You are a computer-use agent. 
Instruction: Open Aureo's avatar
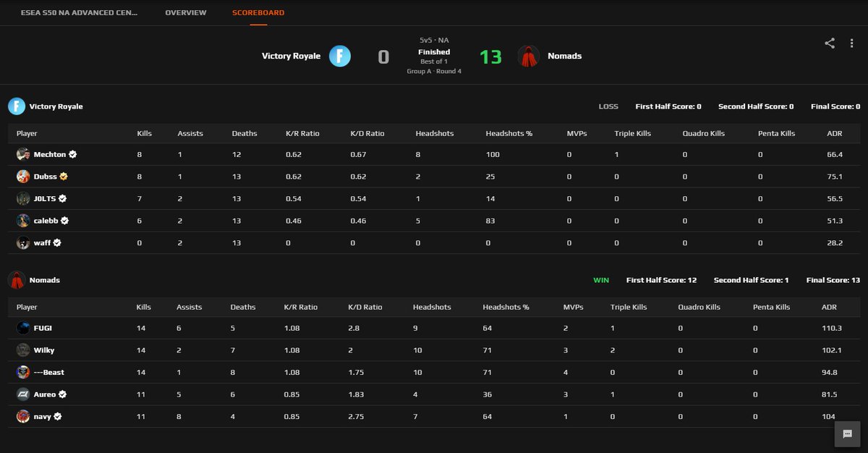(23, 394)
